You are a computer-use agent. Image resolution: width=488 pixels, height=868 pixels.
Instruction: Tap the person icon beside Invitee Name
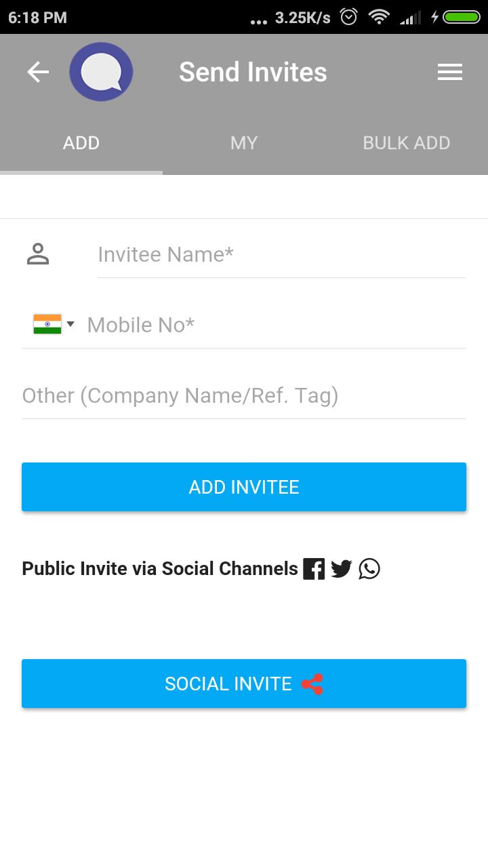pyautogui.click(x=38, y=254)
